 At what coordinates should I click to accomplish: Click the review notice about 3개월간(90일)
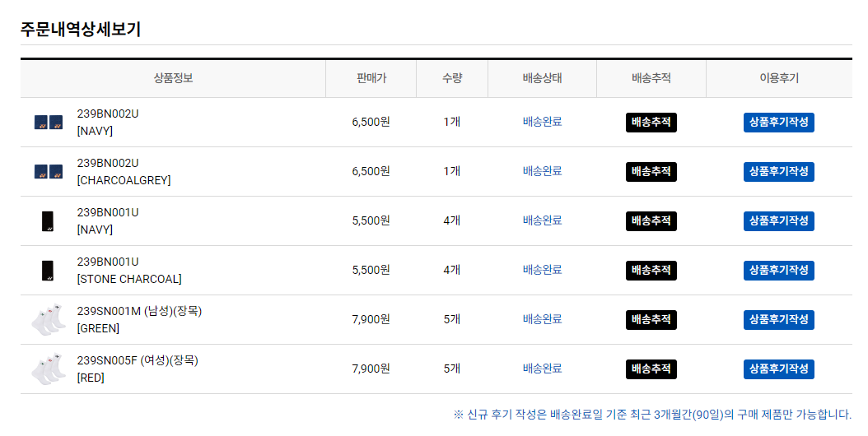pyautogui.click(x=653, y=415)
